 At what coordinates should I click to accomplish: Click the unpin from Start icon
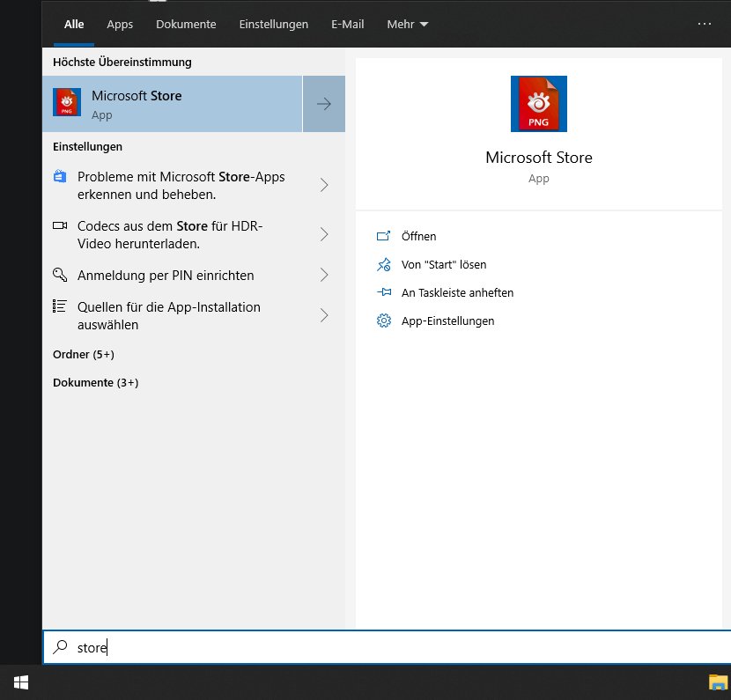(384, 265)
